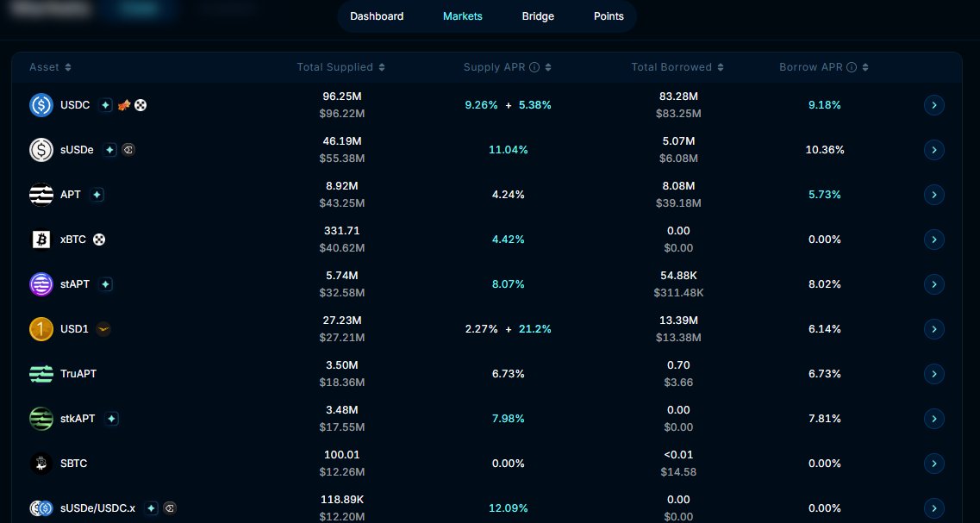Sort table by Asset column
The height and width of the screenshot is (523, 980).
50,67
